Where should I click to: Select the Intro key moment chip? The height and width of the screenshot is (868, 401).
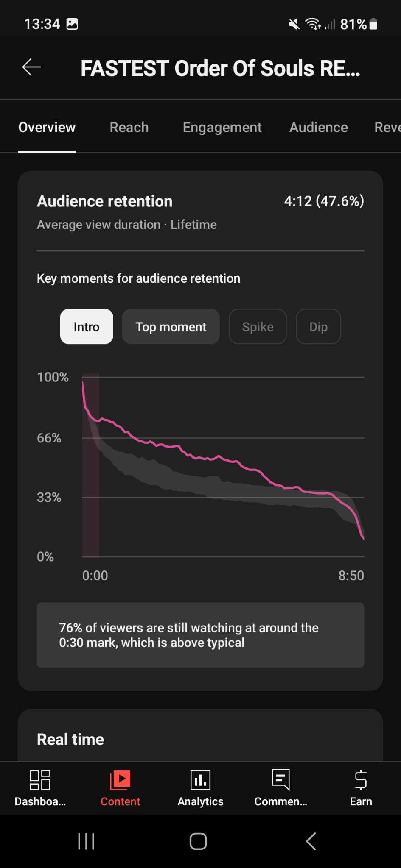click(87, 327)
